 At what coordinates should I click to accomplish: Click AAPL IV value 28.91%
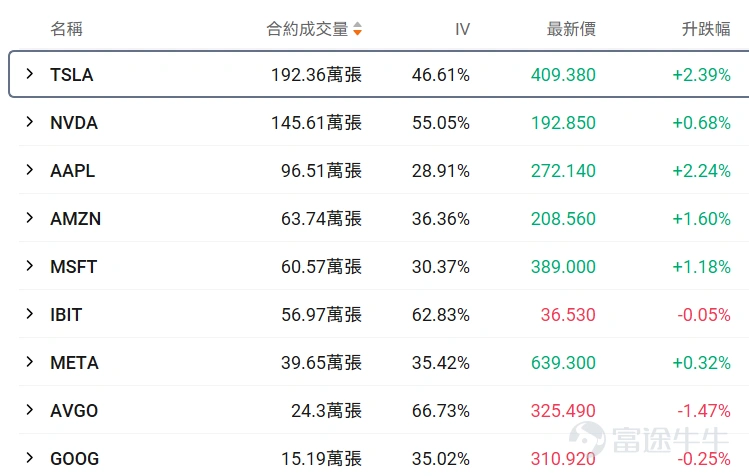pos(441,171)
